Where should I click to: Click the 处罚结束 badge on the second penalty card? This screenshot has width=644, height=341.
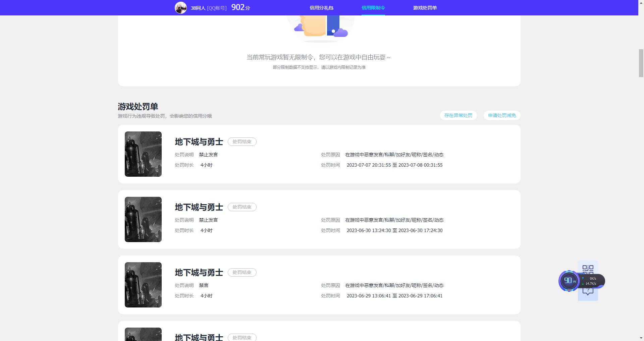point(242,207)
